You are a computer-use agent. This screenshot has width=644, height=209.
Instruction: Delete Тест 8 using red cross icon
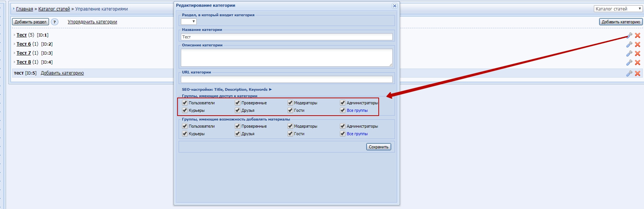pyautogui.click(x=638, y=63)
